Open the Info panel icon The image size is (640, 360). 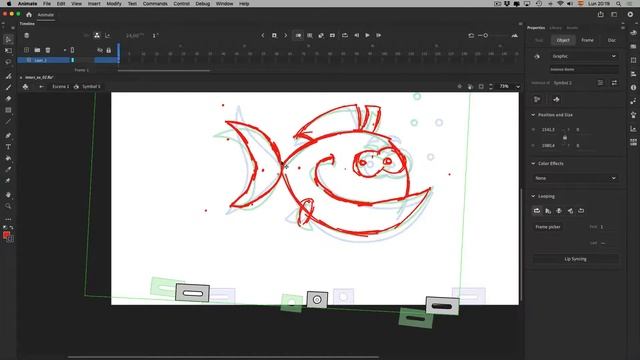coord(633,87)
